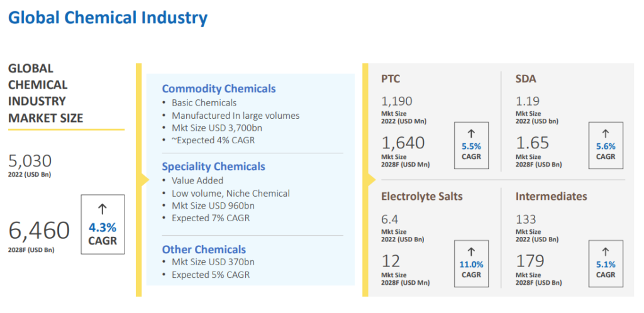Click the Intermediates section heading
The image size is (644, 313).
coord(551,197)
